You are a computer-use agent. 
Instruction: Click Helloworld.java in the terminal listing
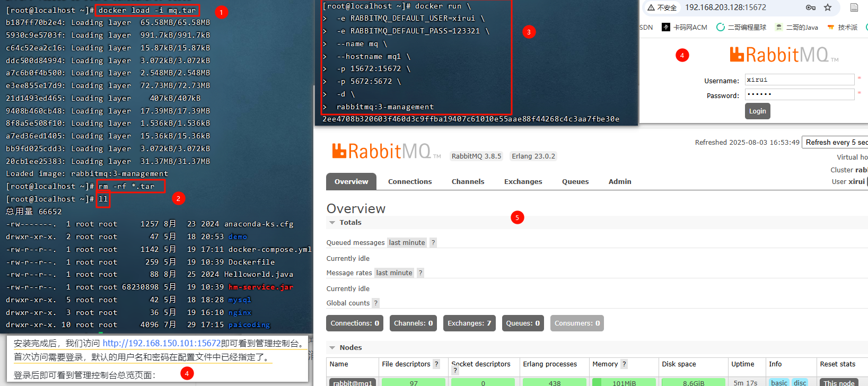coord(258,274)
